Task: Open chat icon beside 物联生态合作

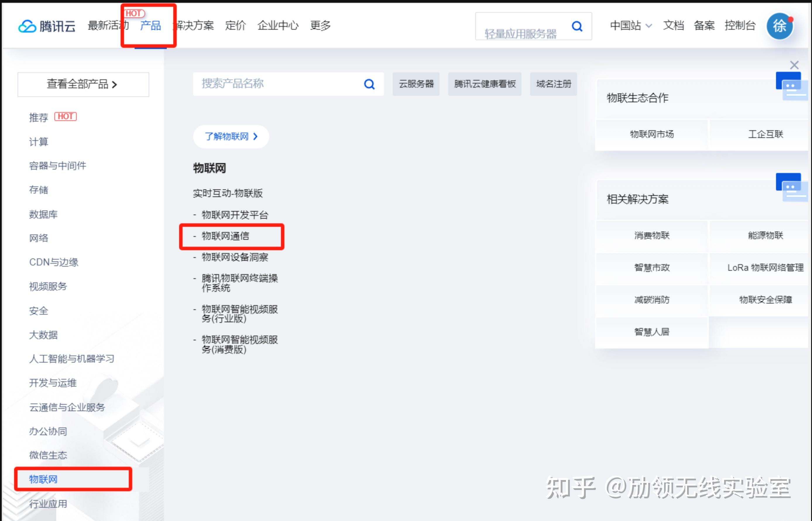Action: 792,86
